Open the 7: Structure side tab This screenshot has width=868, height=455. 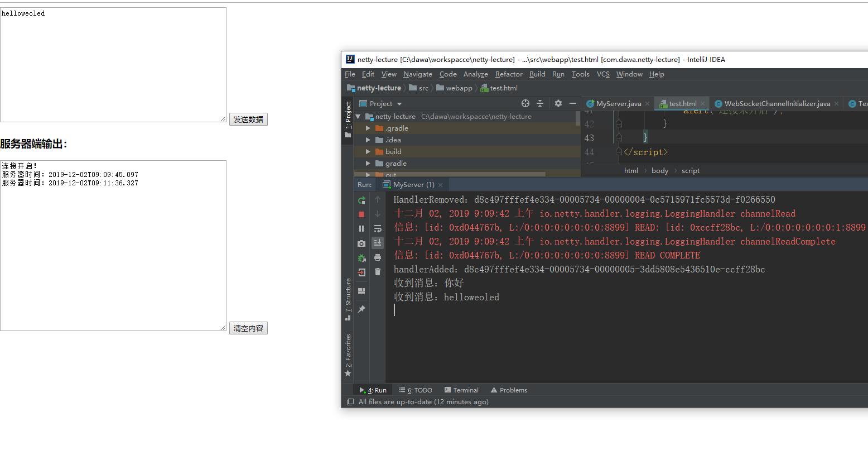pyautogui.click(x=348, y=299)
